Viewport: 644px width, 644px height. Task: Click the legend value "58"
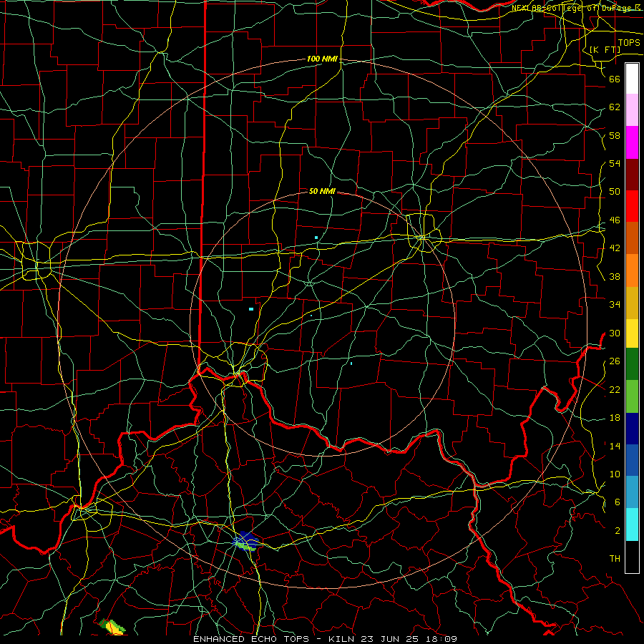click(615, 135)
